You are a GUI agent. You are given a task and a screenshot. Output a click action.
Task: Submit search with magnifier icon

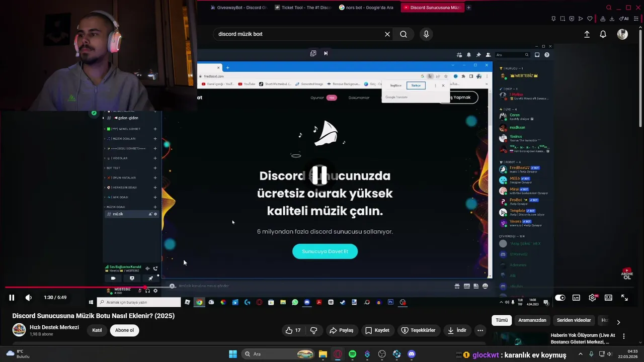pos(404,34)
